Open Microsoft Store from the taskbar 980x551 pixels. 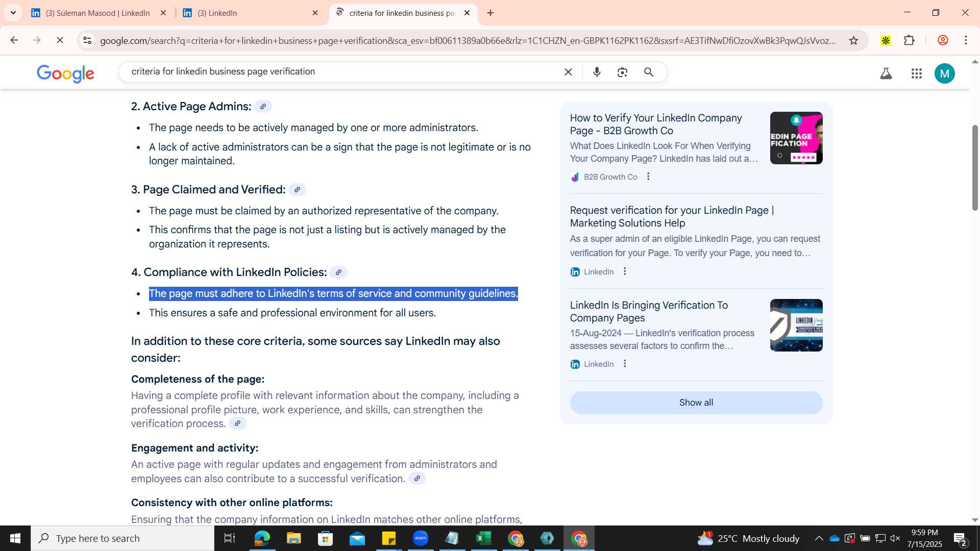click(325, 538)
